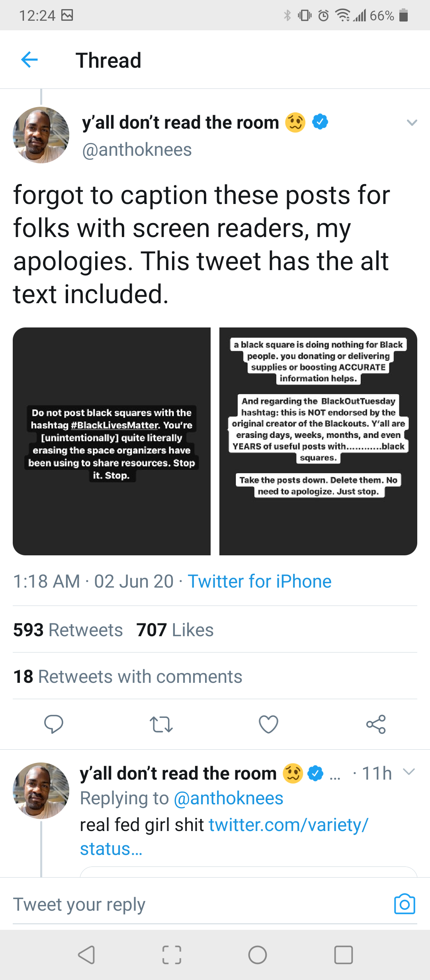Open the left black square image
The width and height of the screenshot is (430, 980).
112,441
